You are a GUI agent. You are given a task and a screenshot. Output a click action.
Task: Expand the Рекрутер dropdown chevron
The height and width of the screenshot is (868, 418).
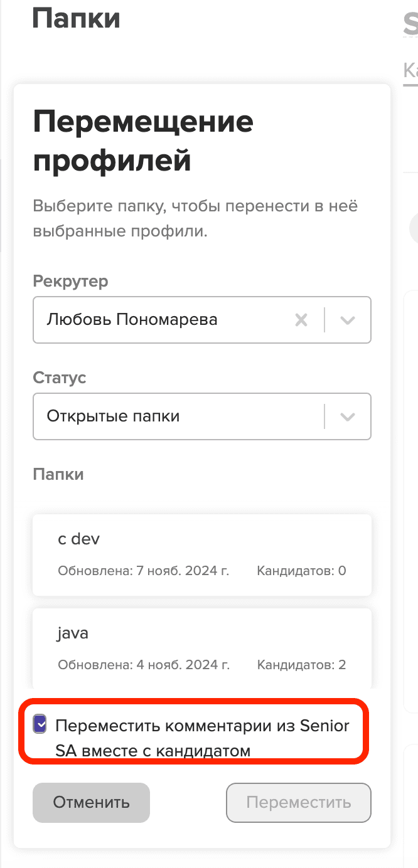[348, 320]
